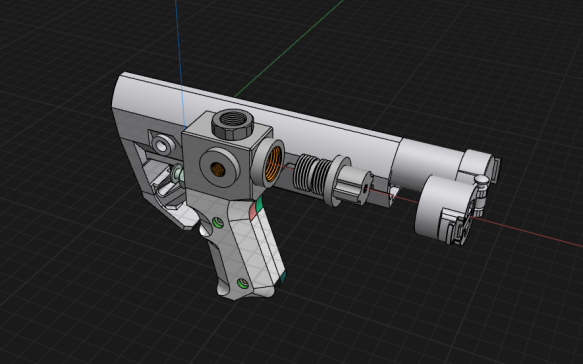Pick the upper green screw on the pistol grip
Screen dimensions: 583x364
tap(218, 223)
